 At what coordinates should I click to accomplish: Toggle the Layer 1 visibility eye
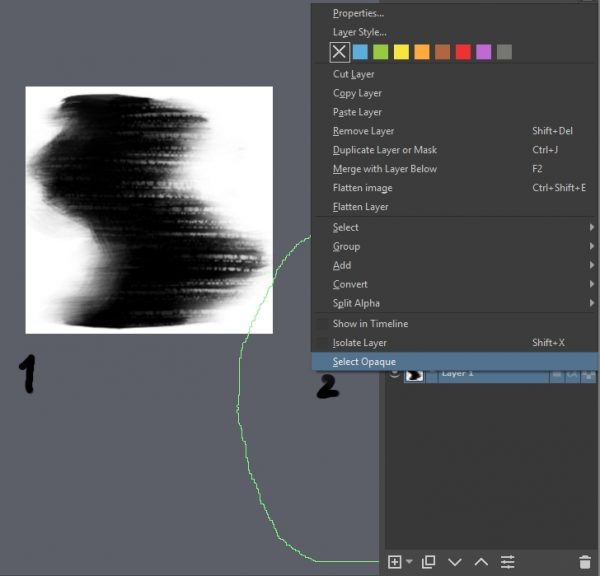click(x=394, y=373)
